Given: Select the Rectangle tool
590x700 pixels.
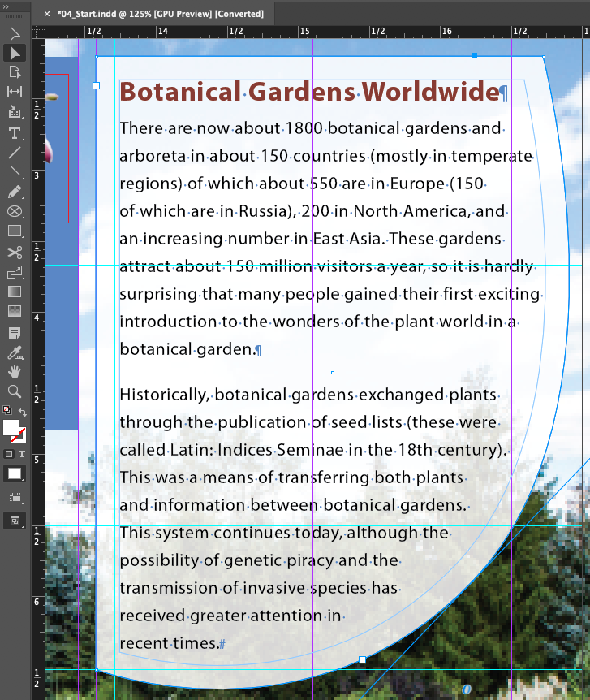Looking at the screenshot, I should point(15,231).
